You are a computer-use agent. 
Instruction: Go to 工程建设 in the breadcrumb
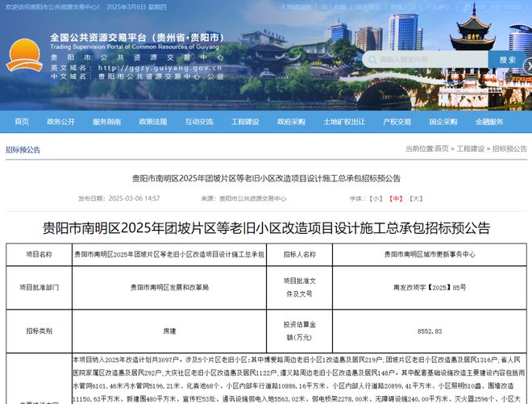click(x=471, y=148)
